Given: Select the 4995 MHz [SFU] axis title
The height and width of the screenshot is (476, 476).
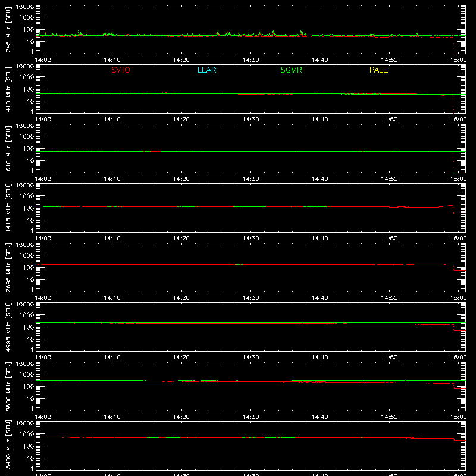Looking at the screenshot, I should point(8,327).
